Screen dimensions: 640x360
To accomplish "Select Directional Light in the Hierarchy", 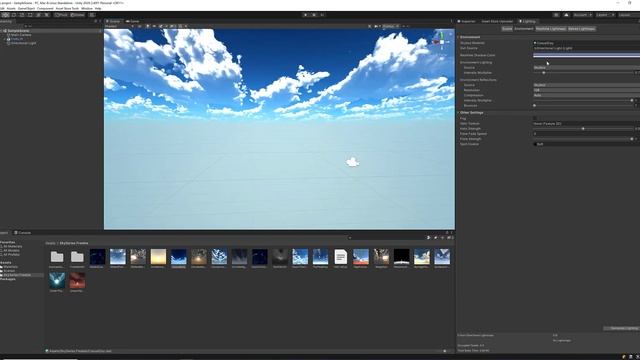I will (x=22, y=43).
